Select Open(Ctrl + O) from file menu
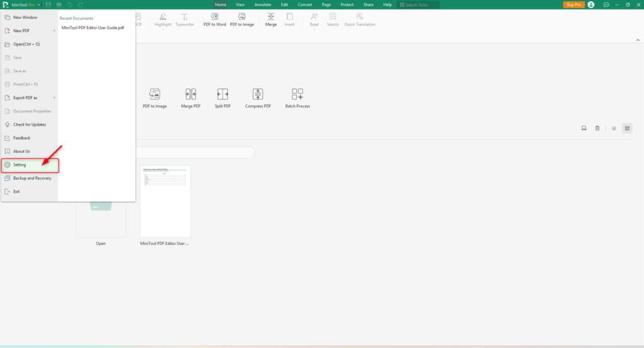Screen dimensions: 644x348 tap(29, 44)
